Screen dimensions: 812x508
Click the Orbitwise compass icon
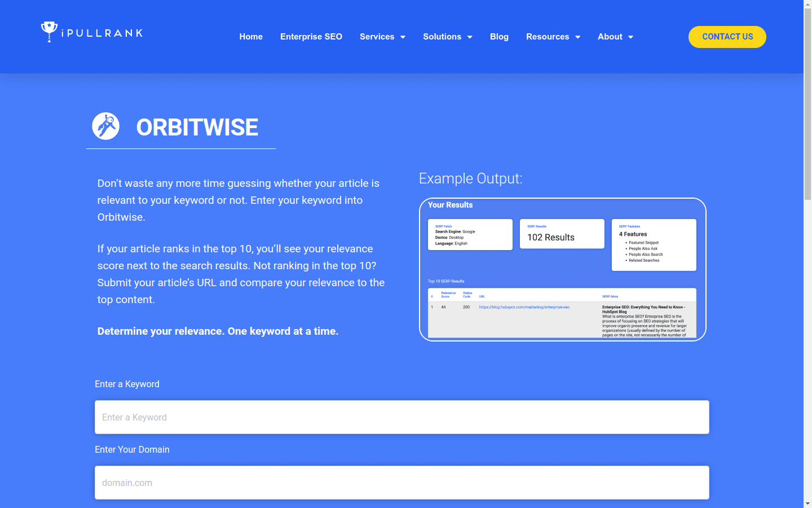click(105, 126)
